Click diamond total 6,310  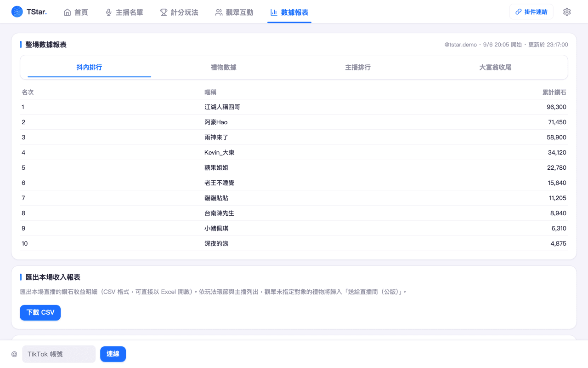tap(559, 228)
